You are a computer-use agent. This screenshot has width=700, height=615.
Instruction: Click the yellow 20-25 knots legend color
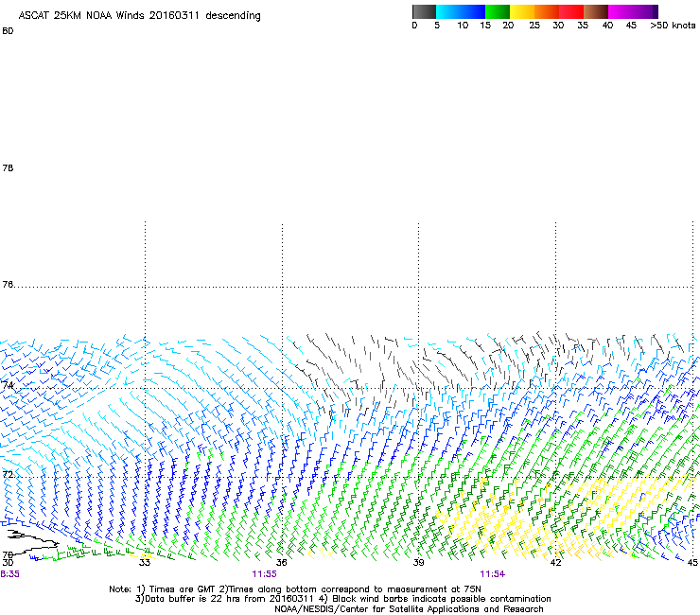522,11
